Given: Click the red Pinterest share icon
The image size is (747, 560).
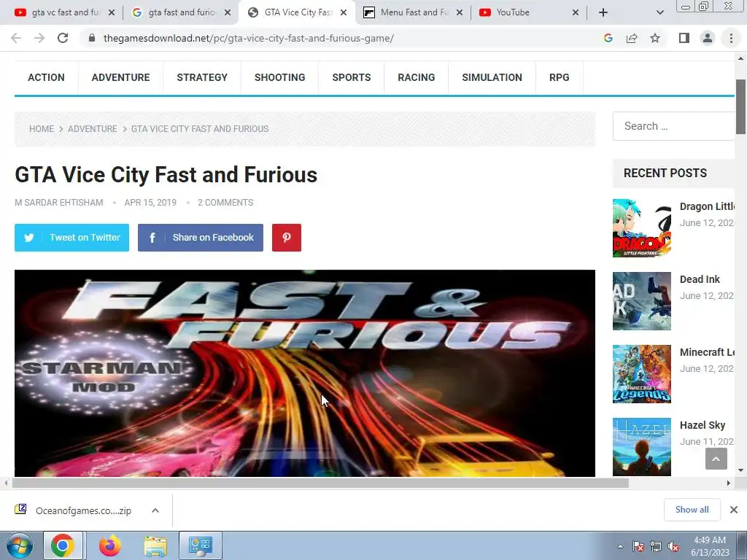Looking at the screenshot, I should 286,238.
